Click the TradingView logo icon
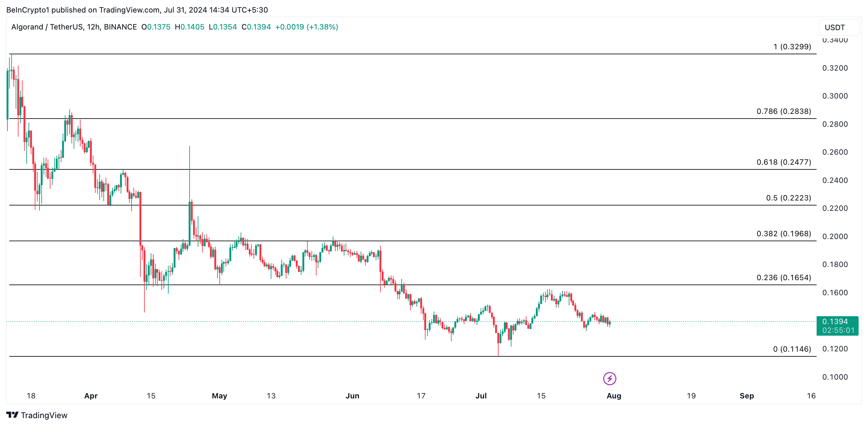The width and height of the screenshot is (868, 426). click(x=12, y=415)
